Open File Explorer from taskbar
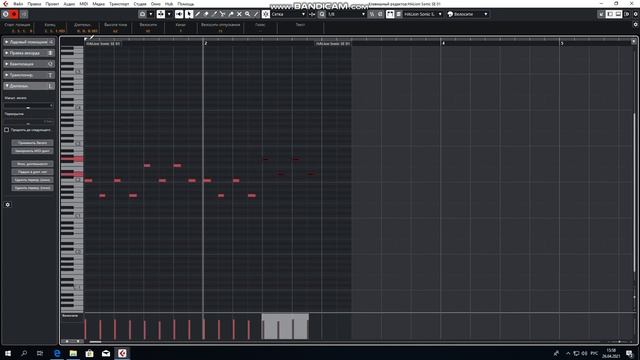The width and height of the screenshot is (640, 360). pos(73,353)
